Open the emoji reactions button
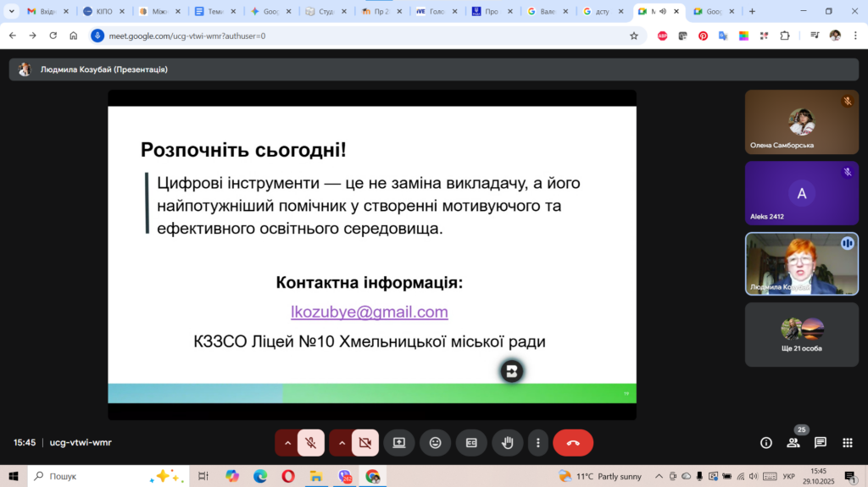Viewport: 868px width, 487px height. [x=435, y=442]
